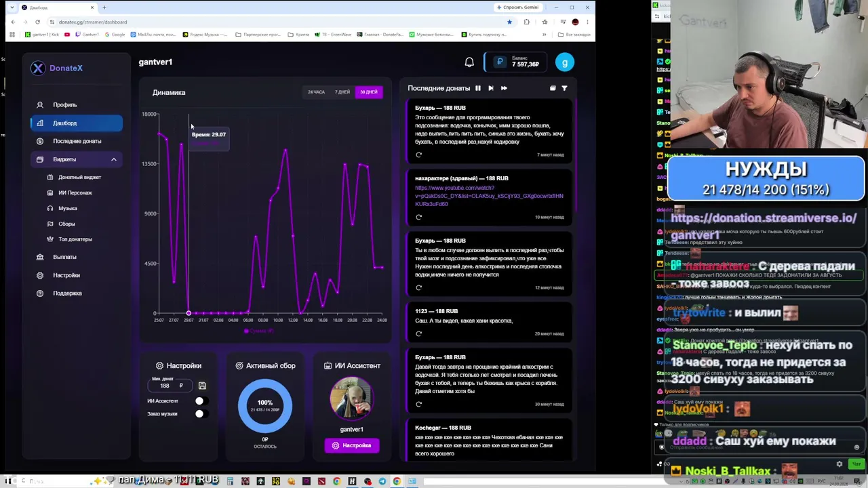
Task: Click the DonateX logo
Action: click(x=57, y=68)
